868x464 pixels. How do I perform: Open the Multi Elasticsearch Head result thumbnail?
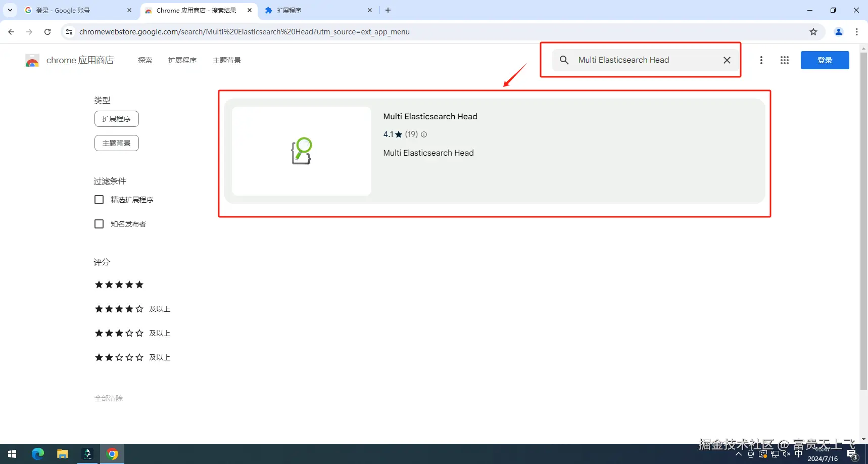pos(302,151)
